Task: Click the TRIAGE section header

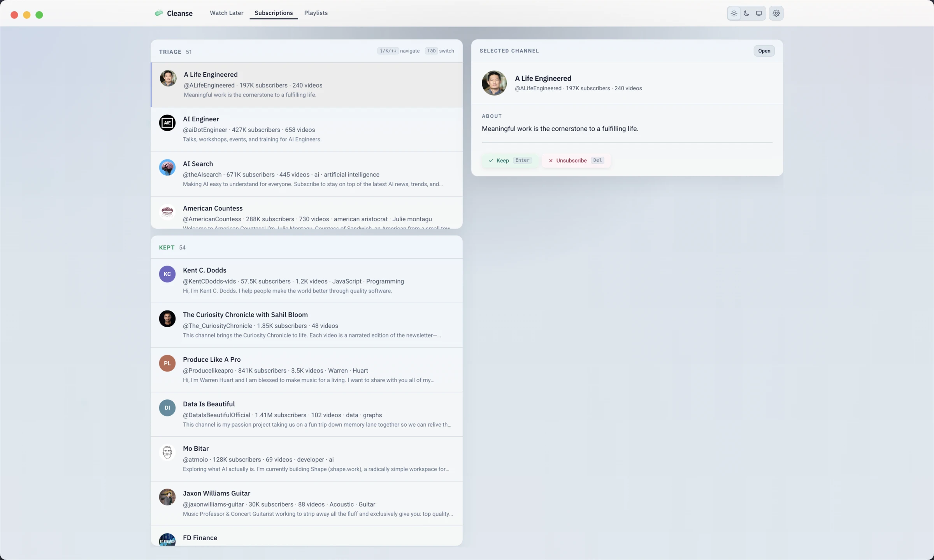Action: [170, 52]
